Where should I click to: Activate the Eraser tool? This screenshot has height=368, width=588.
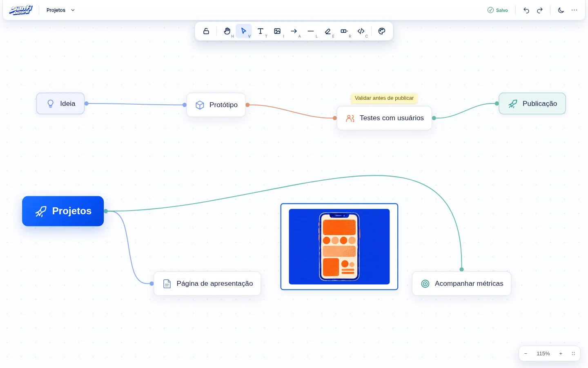327,31
